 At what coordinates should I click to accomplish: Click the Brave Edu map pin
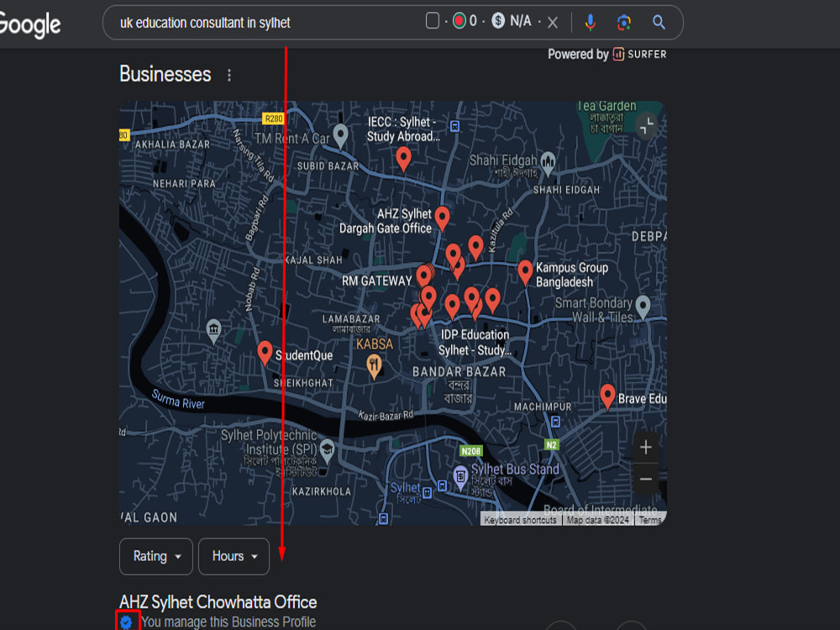(607, 396)
